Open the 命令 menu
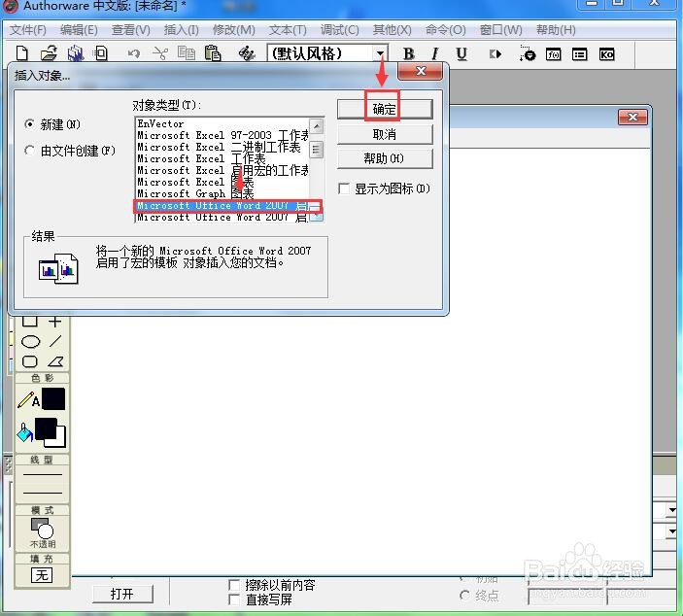 coord(446,30)
